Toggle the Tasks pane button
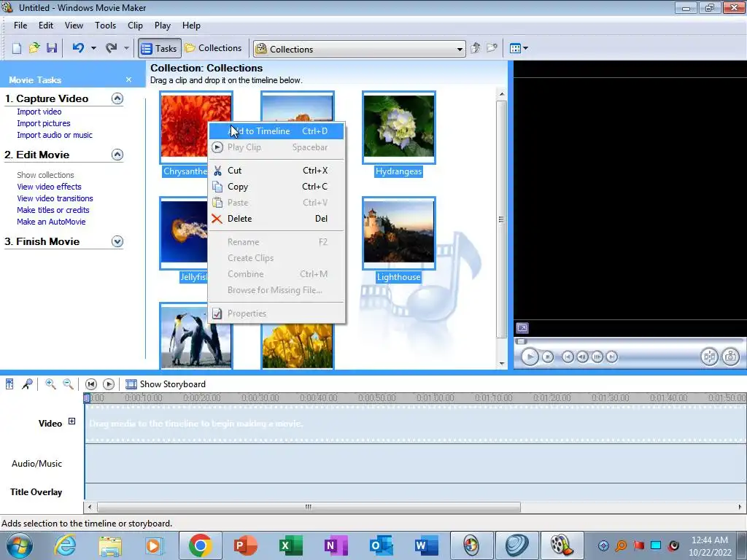The width and height of the screenshot is (747, 560). [160, 48]
